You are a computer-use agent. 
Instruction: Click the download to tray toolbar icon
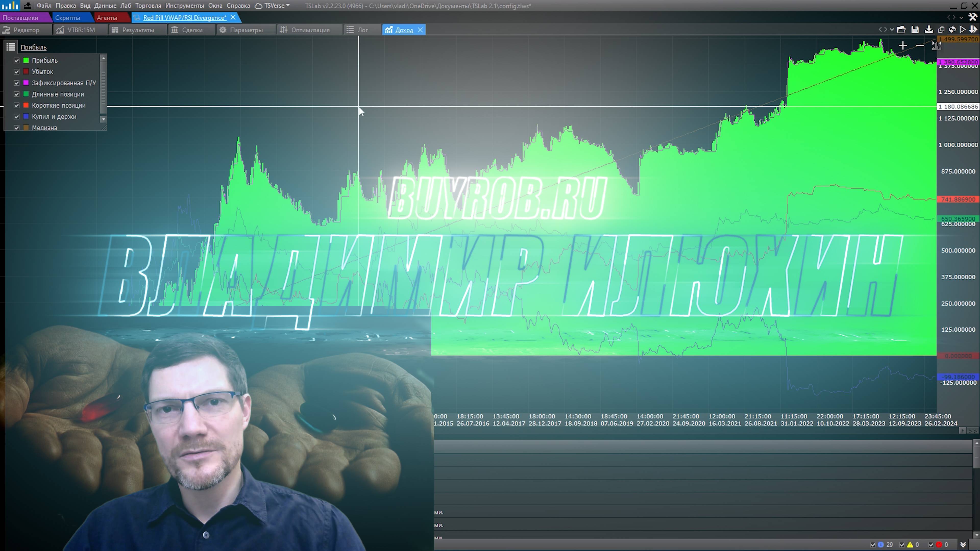(x=929, y=30)
